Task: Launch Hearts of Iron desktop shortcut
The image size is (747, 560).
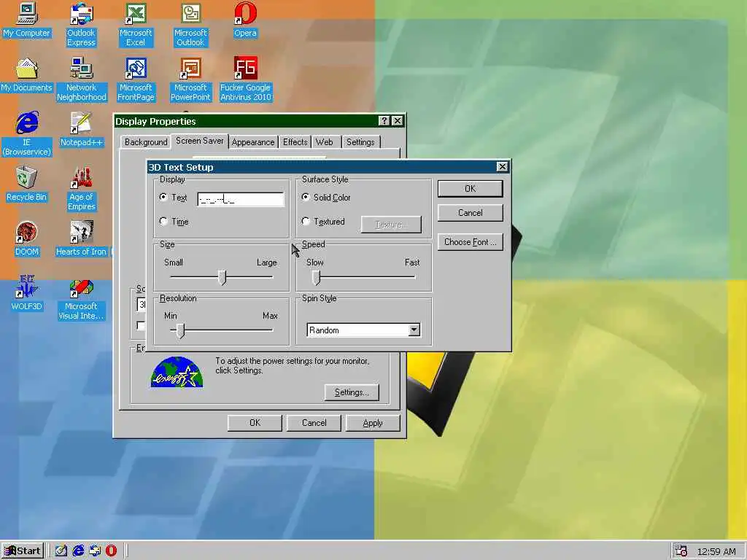Action: pos(82,239)
